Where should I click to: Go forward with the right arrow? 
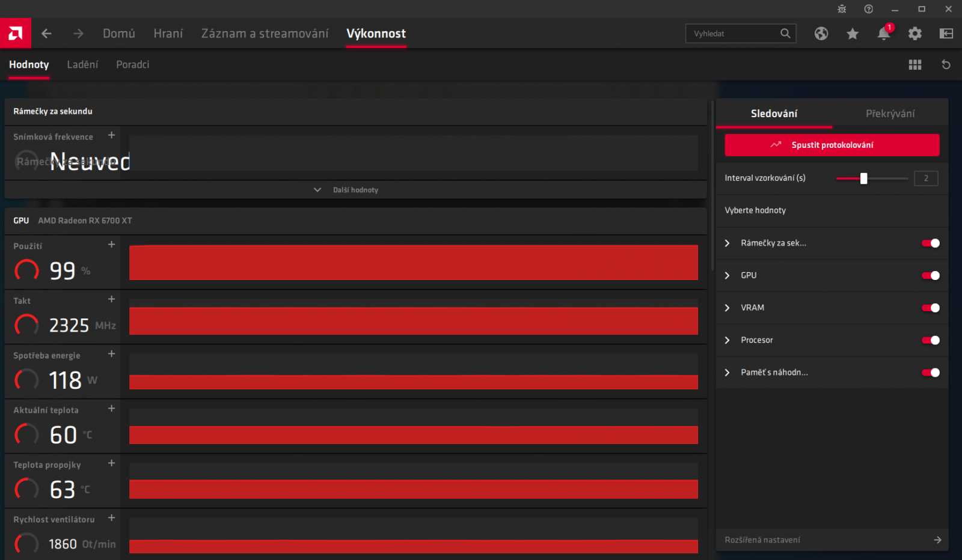pos(78,34)
